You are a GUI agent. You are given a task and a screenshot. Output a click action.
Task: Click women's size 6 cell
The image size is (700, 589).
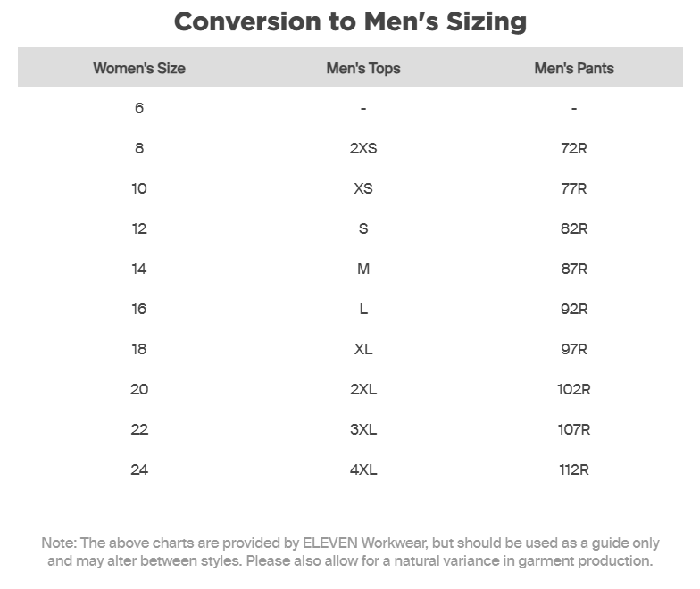point(139,108)
